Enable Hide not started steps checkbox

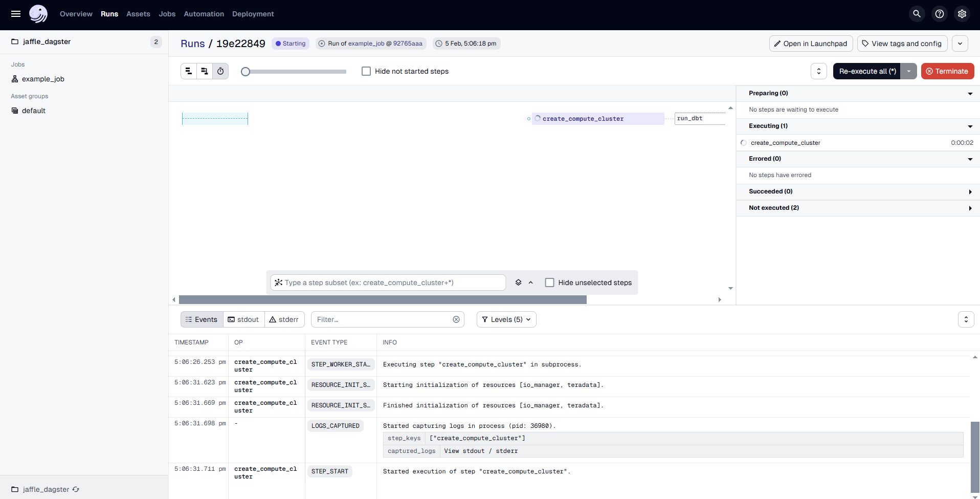click(x=366, y=71)
